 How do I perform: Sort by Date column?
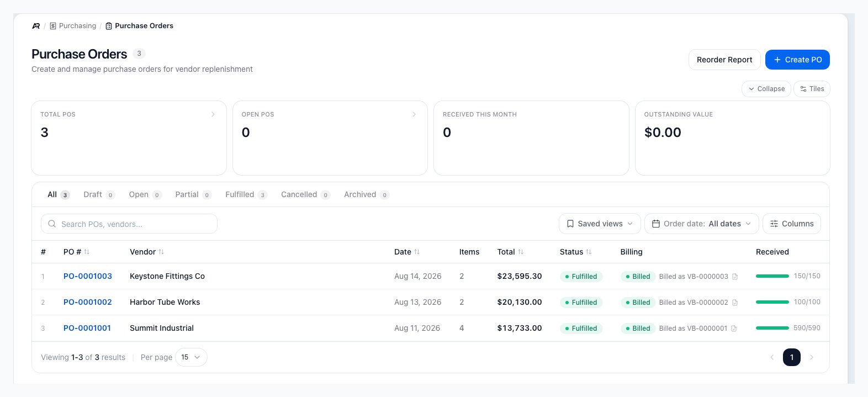coord(407,252)
